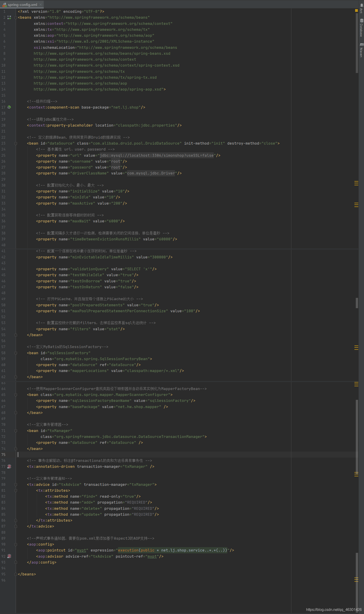364x614 pixels.
Task: Click the fold end marker at closing beans tag
Action: coord(16,575)
